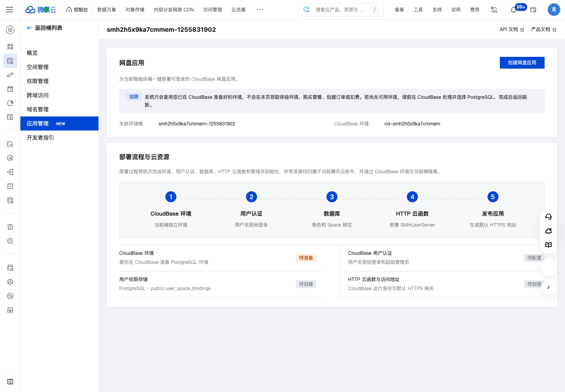Open customer support headset floating icon
Viewport: 565px width, 392px height.
[x=549, y=217]
